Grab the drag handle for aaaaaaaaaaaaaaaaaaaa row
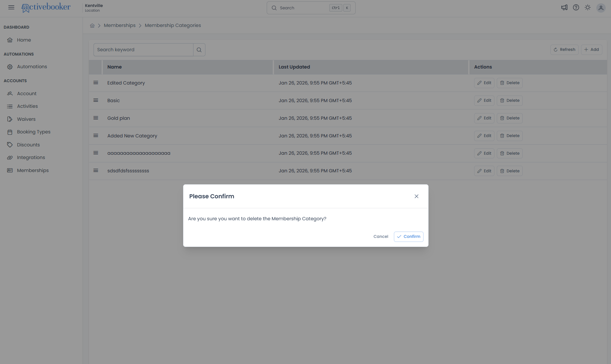This screenshot has height=364, width=611. click(96, 153)
